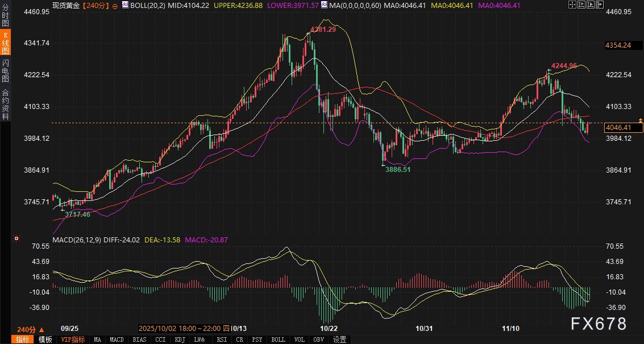
Task: Select the VOL indicator
Action: [x=299, y=339]
